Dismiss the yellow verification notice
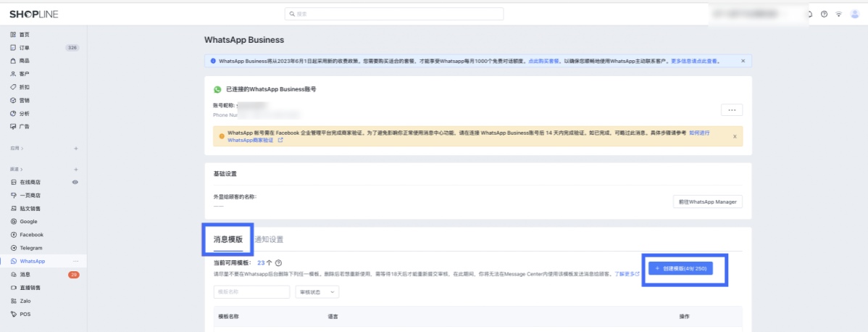This screenshot has width=868, height=332. tap(735, 136)
